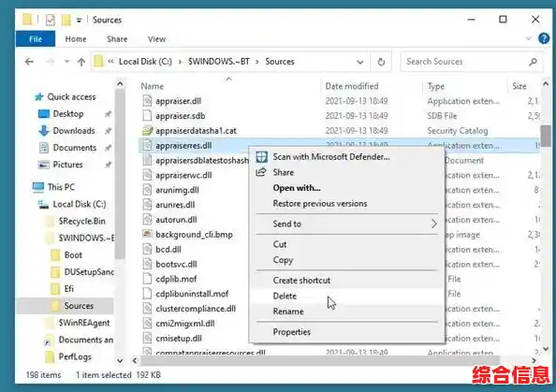556x392 pixels.
Task: Click the Up one level arrow
Action: (81, 62)
